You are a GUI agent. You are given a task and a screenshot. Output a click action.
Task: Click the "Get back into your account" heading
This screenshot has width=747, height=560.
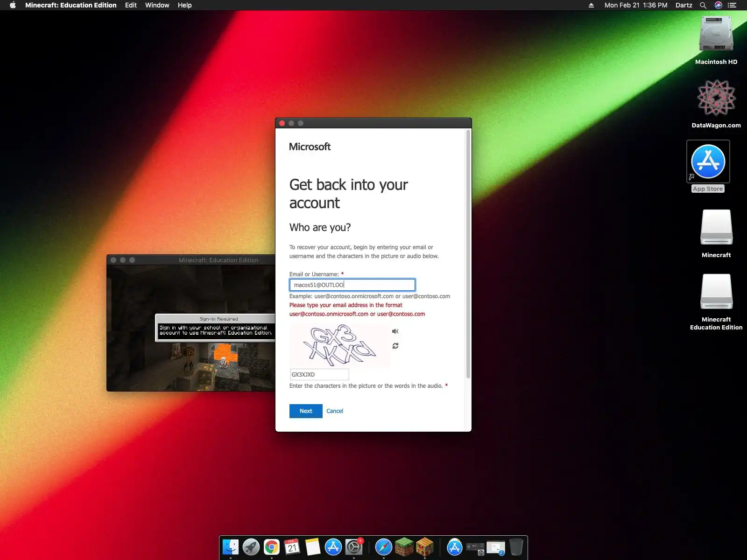(x=348, y=194)
